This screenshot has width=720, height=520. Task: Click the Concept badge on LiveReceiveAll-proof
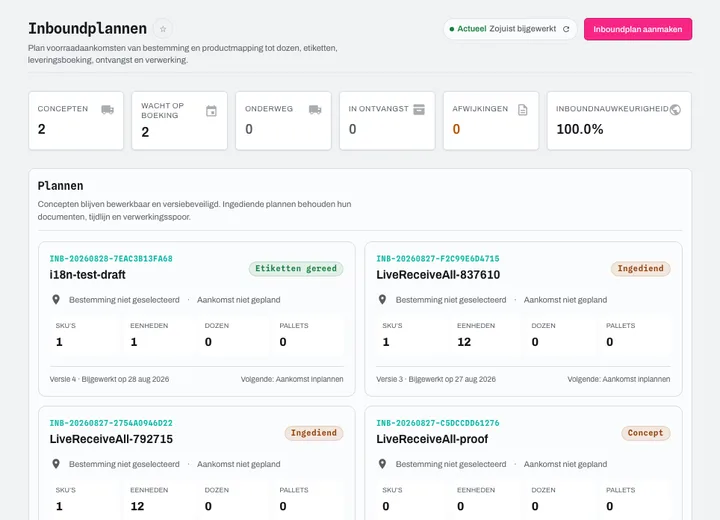tap(646, 433)
